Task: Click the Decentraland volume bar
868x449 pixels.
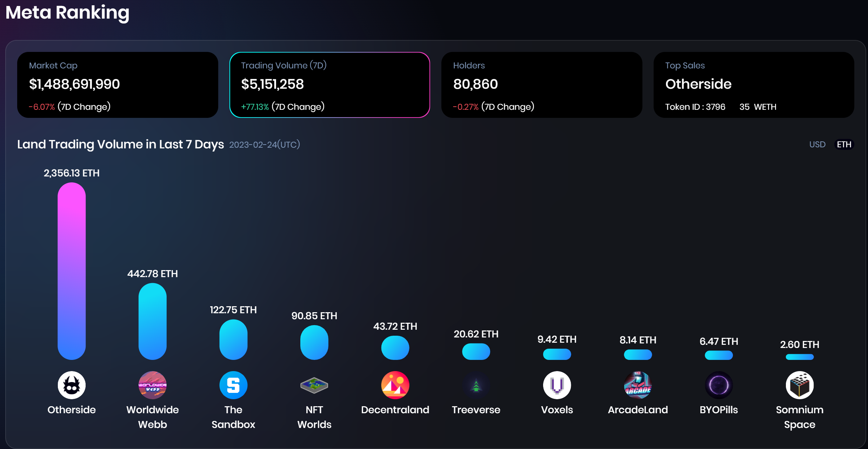Action: 395,348
